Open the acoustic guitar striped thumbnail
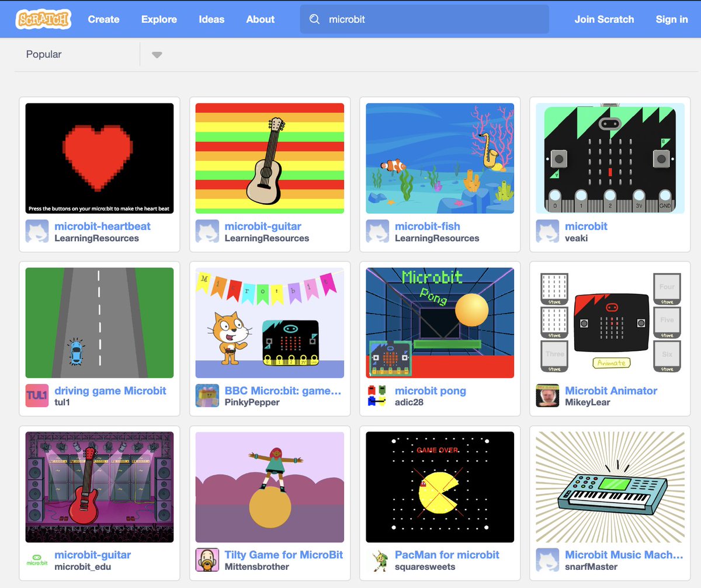The width and height of the screenshot is (701, 588). point(270,158)
